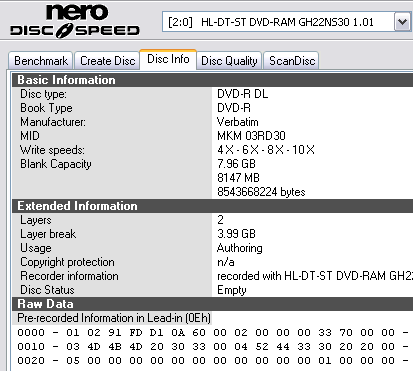This screenshot has width=413, height=371.
Task: Switch to the Benchmark tab
Action: tap(41, 61)
